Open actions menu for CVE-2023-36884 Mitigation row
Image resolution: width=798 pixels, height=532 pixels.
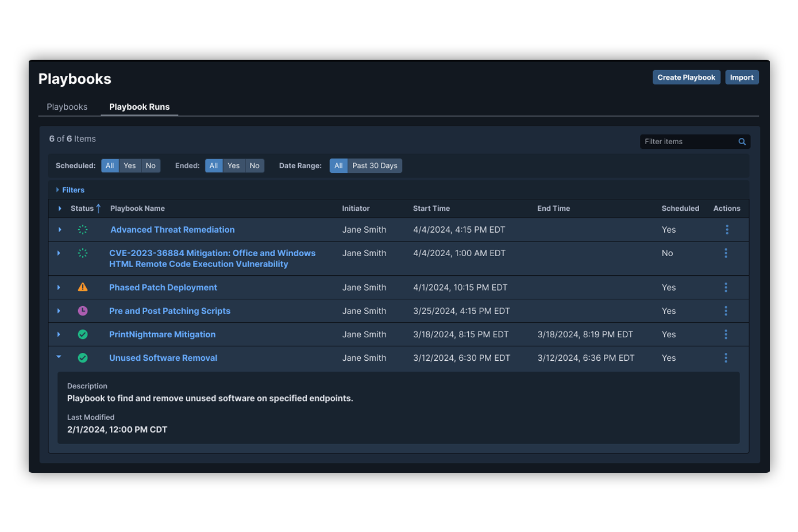point(726,253)
